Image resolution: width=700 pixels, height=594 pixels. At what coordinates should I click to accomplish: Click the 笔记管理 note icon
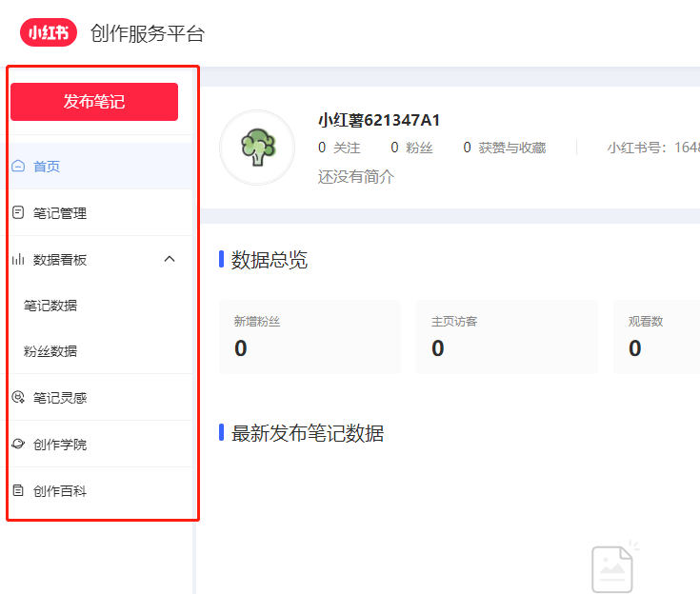click(x=18, y=213)
